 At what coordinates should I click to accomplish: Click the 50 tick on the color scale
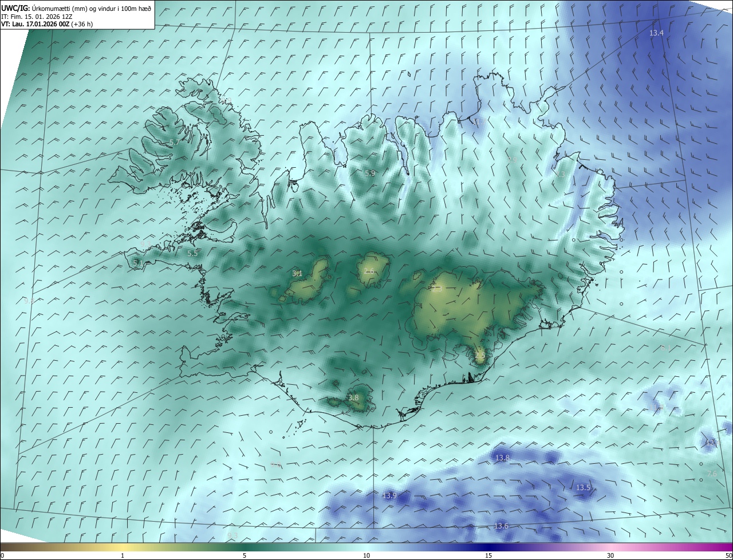(x=728, y=555)
